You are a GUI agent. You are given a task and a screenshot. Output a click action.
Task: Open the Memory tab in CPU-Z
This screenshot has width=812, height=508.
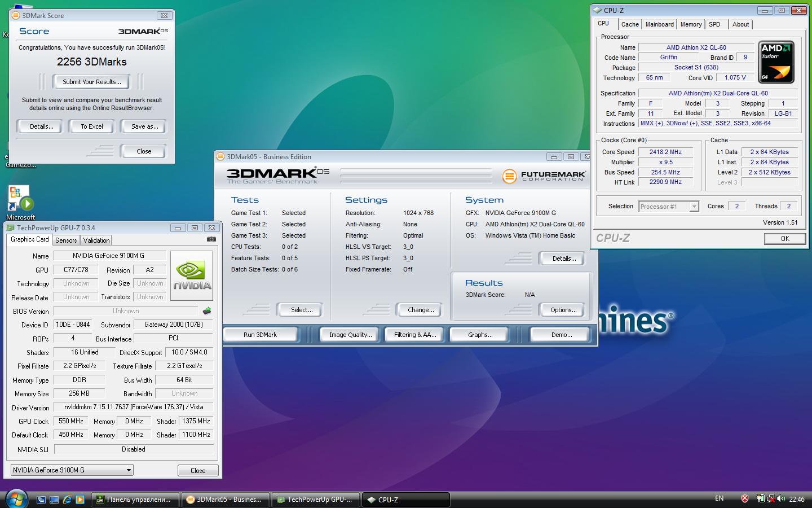(x=691, y=24)
